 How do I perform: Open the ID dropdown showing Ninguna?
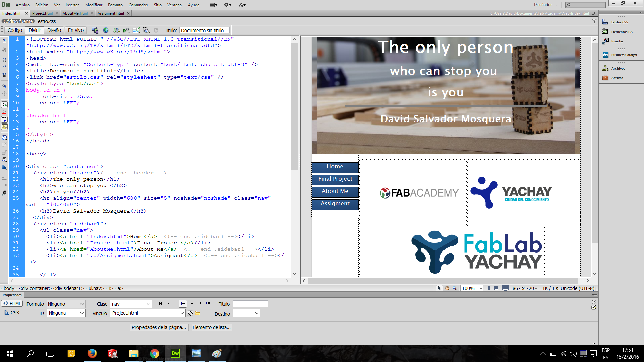tap(66, 313)
